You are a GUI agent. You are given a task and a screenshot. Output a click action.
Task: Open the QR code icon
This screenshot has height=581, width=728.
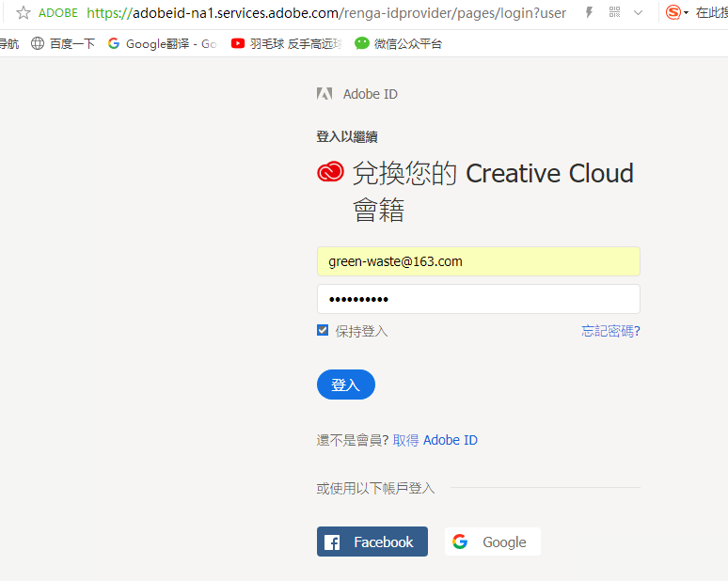tap(615, 12)
